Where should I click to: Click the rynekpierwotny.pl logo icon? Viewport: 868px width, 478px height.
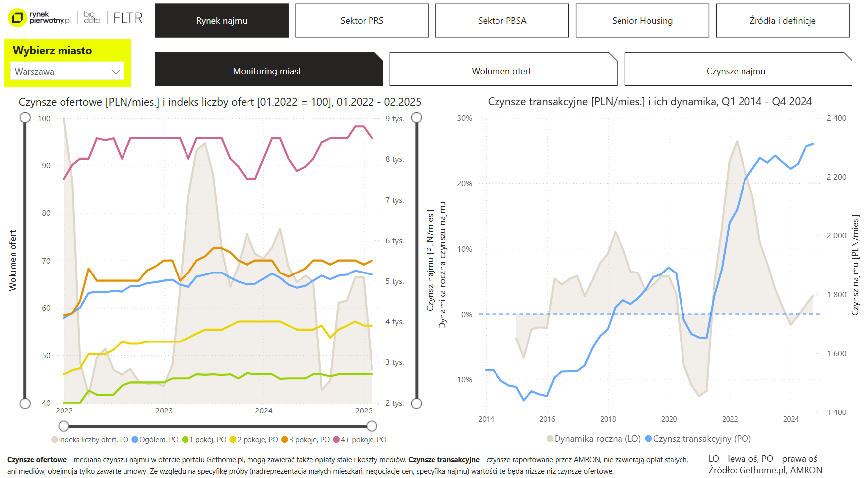[17, 18]
